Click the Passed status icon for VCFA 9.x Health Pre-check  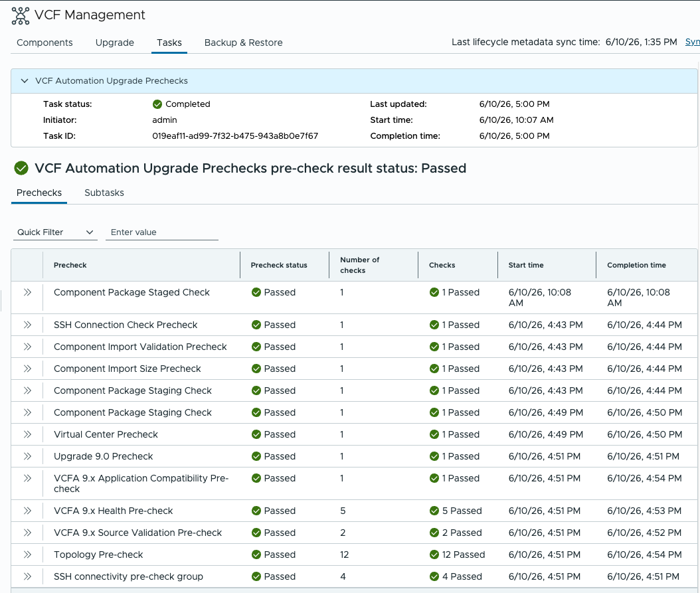[256, 511]
